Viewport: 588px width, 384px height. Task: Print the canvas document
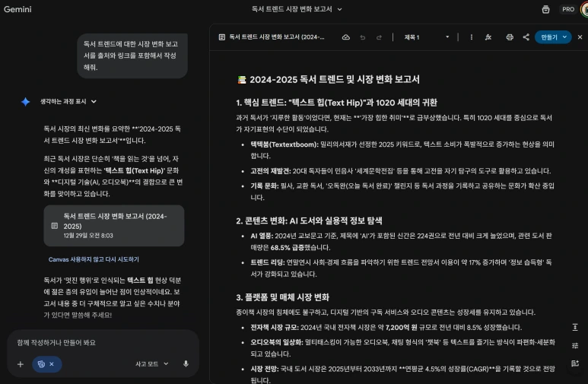click(x=510, y=37)
